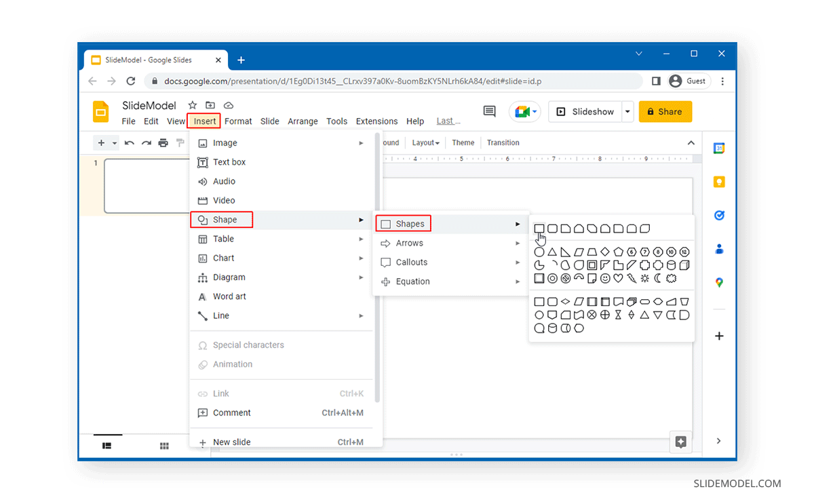Viewport: 814px width, 504px height.
Task: Open the Slideshow dropdown arrow
Action: coord(626,111)
